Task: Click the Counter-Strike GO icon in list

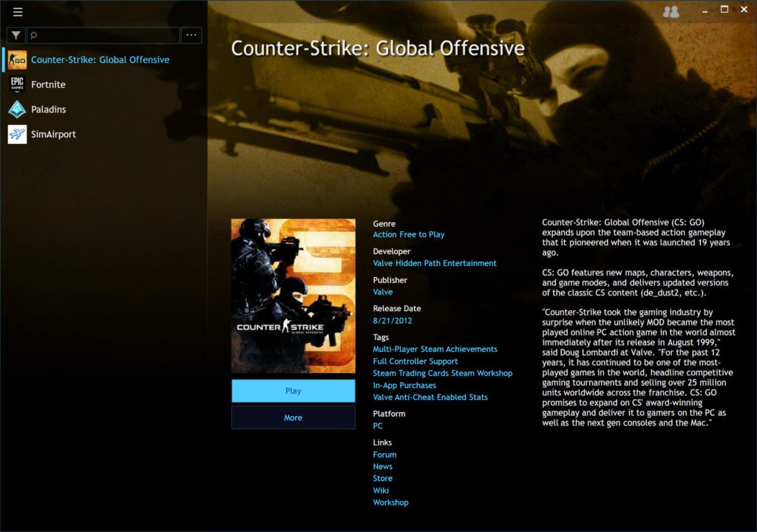Action: pyautogui.click(x=18, y=60)
